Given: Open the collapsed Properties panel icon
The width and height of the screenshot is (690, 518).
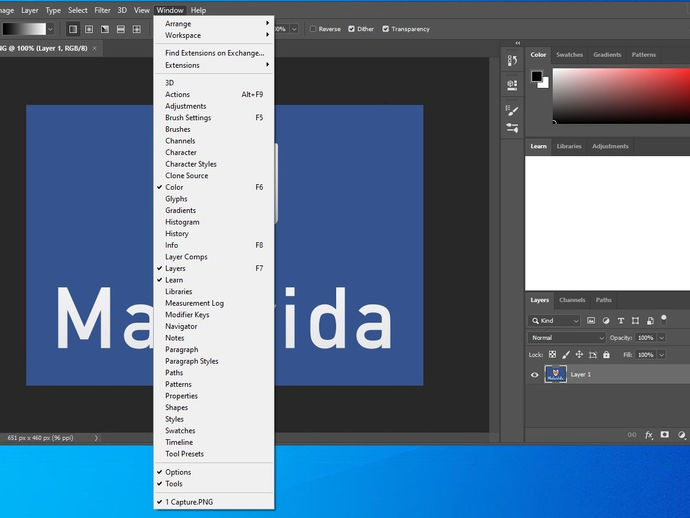Looking at the screenshot, I should [x=512, y=85].
